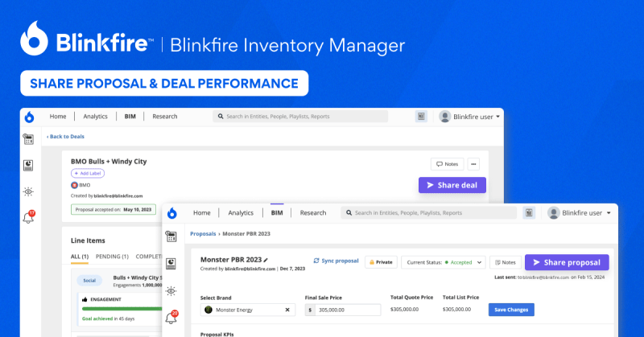The height and width of the screenshot is (337, 644).
Task: Open the notifications bell with badge 17
Action: [x=29, y=216]
